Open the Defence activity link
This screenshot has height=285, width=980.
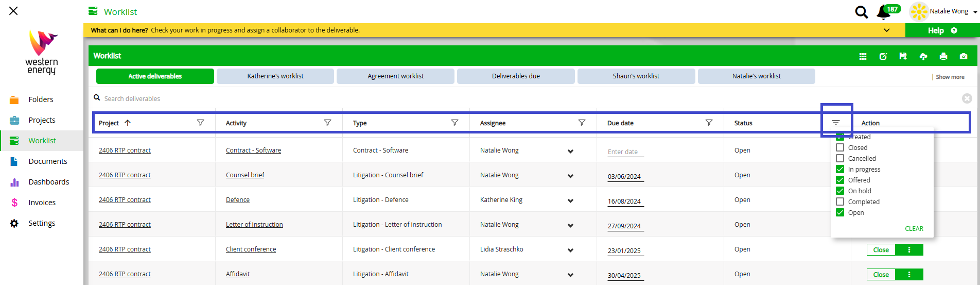[x=238, y=200]
